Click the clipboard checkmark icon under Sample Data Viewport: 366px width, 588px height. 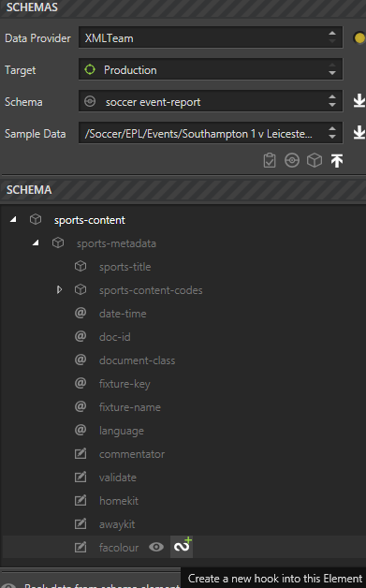pyautogui.click(x=270, y=160)
